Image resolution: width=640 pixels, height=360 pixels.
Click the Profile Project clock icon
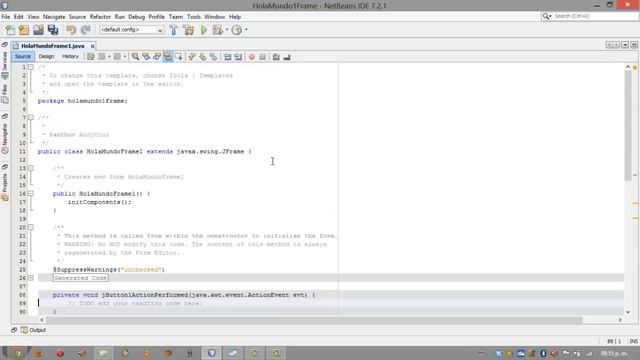236,30
